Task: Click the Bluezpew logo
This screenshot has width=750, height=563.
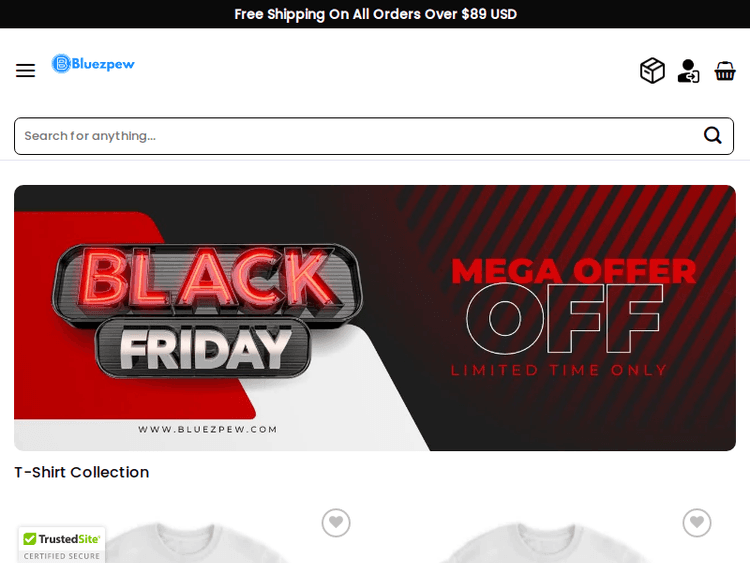Action: [x=93, y=64]
